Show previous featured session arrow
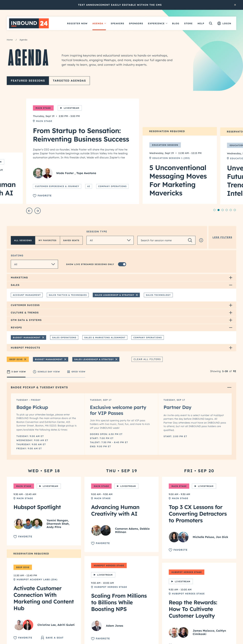 point(29,211)
